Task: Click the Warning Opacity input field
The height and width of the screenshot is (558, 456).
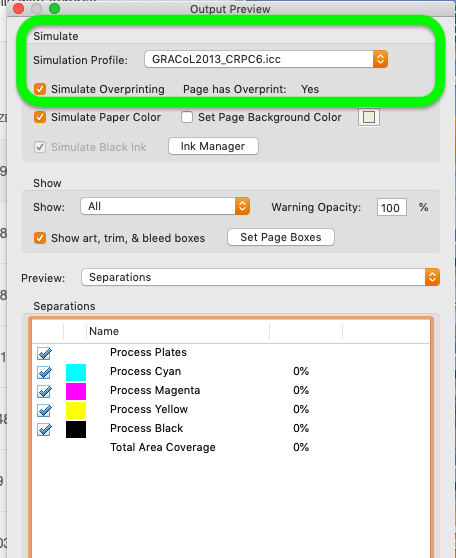Action: (x=392, y=207)
